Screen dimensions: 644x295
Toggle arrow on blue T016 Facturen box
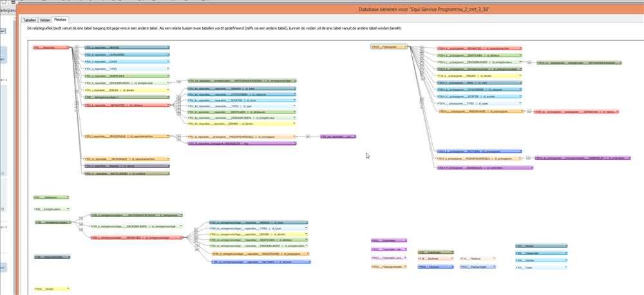pyautogui.click(x=452, y=267)
